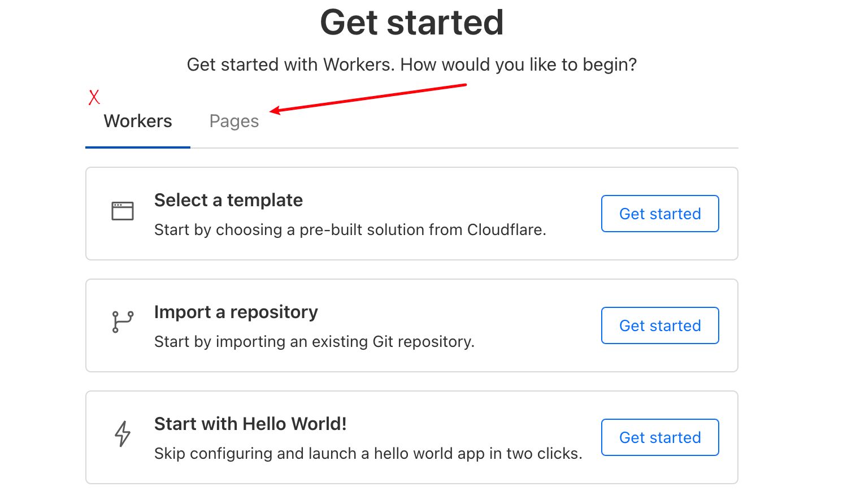Click the lightning bolt Hello World icon
Screen dimensions: 843x504
pyautogui.click(x=123, y=434)
